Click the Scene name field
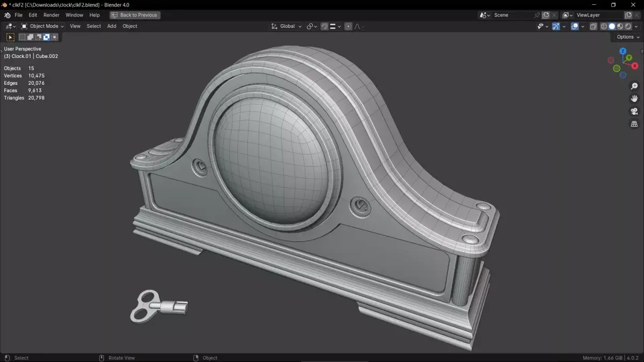This screenshot has width=644, height=362. point(513,15)
